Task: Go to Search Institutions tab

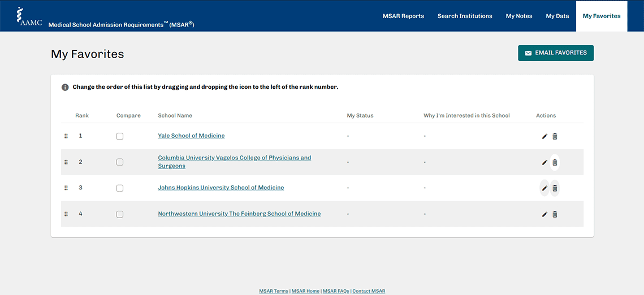Action: pos(465,16)
